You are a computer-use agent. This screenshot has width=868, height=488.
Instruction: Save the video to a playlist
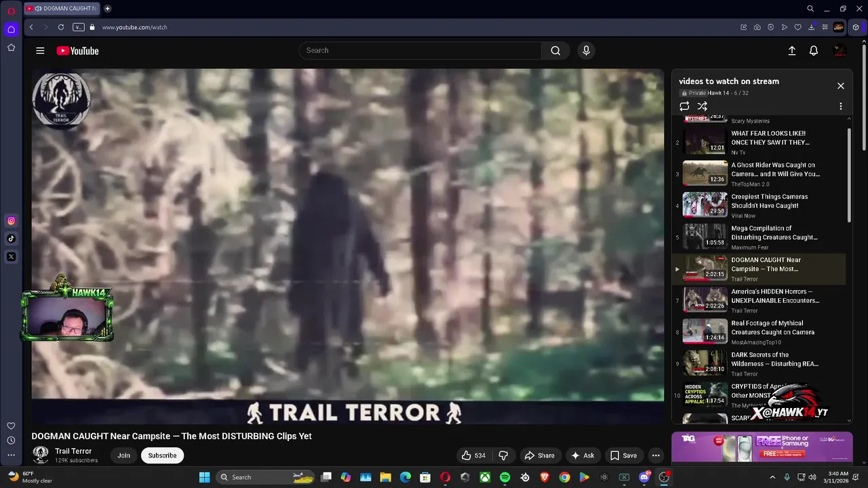[x=623, y=455]
